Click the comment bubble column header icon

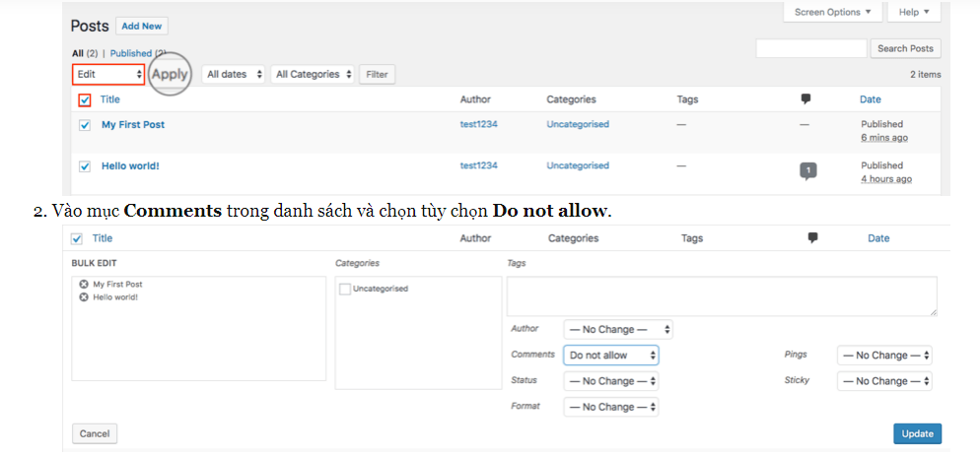pos(805,99)
